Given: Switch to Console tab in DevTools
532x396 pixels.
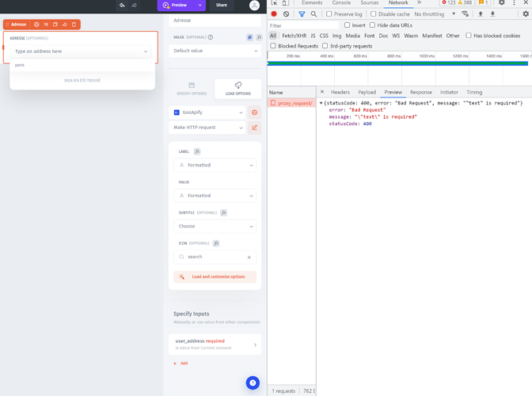Looking at the screenshot, I should click(341, 2).
